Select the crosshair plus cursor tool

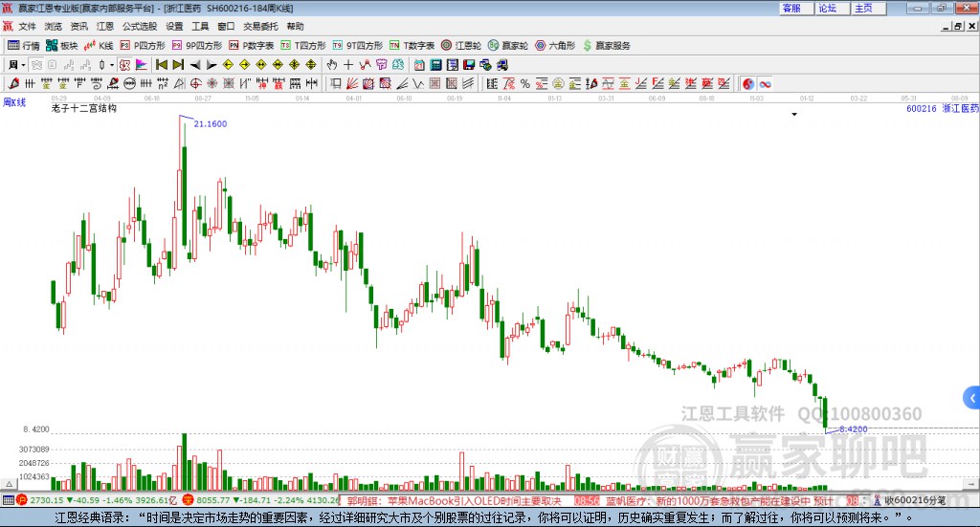click(348, 65)
